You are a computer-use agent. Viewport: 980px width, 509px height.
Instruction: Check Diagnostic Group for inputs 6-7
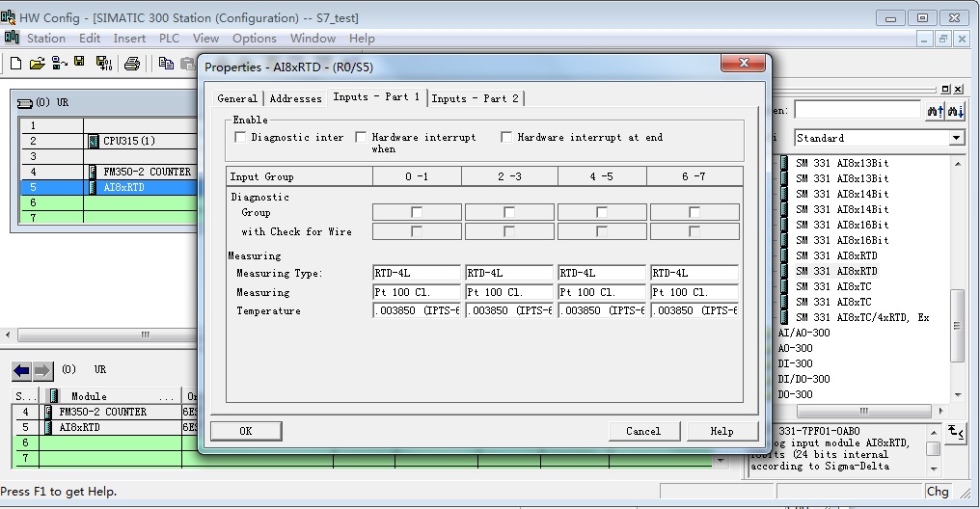click(x=694, y=212)
